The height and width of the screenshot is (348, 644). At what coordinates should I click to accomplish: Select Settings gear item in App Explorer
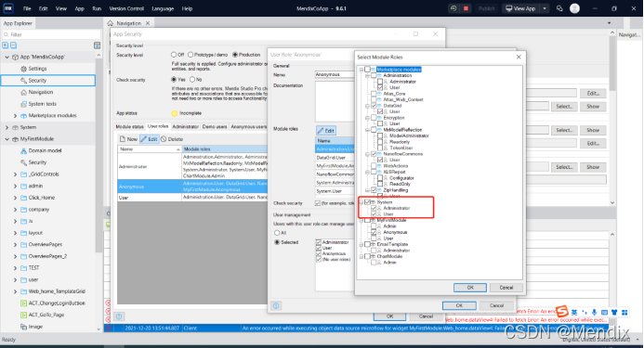pos(34,69)
